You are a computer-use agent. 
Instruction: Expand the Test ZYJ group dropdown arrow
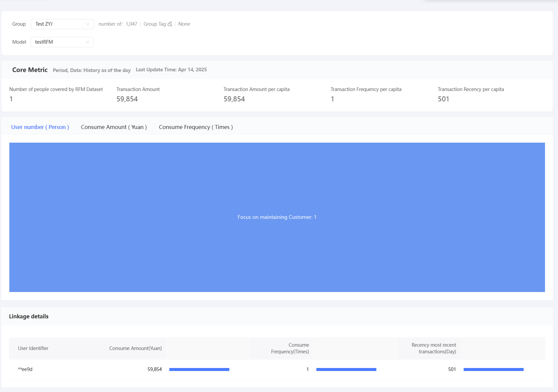(88, 24)
